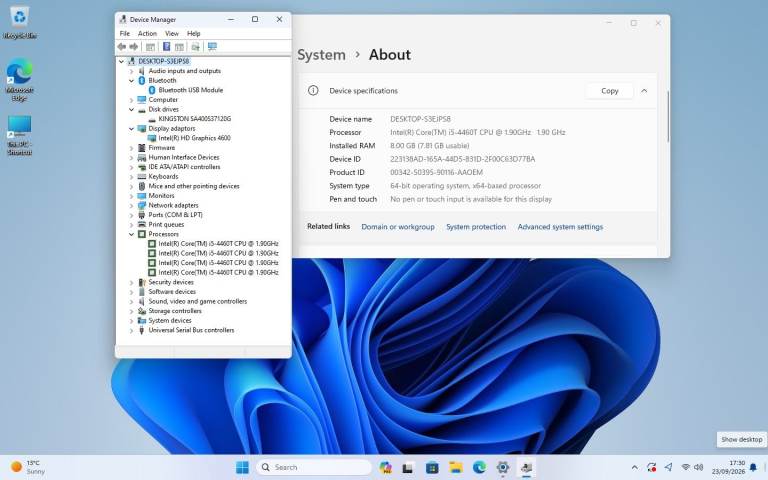Collapse Device specifications section chevron
768x480 pixels.
click(x=644, y=91)
